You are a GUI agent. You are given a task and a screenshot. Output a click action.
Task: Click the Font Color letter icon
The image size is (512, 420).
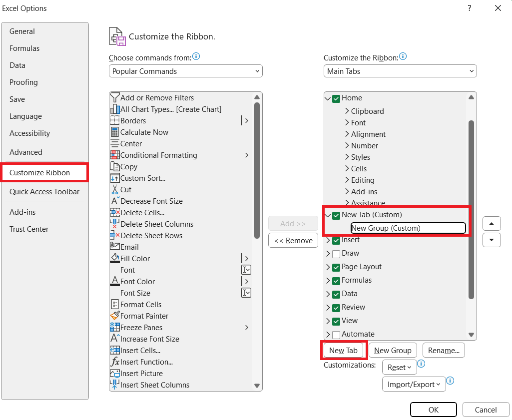click(114, 281)
